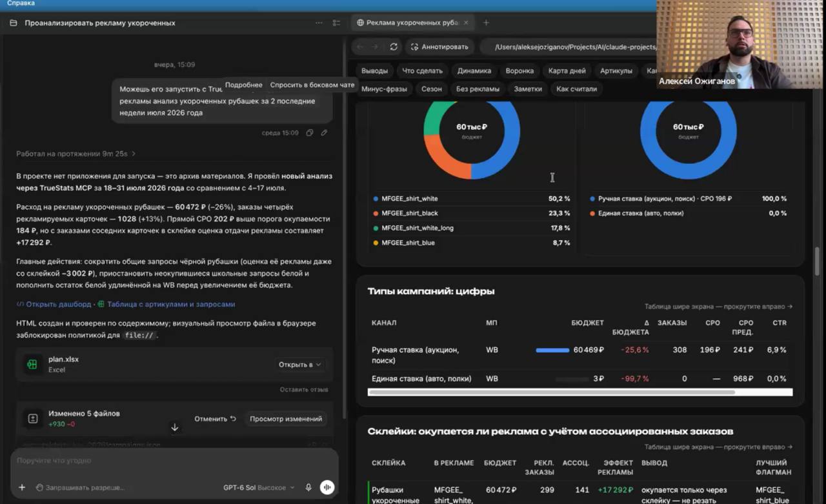The image size is (826, 504).
Task: Click the folder icon beside the chat title
Action: (14, 23)
